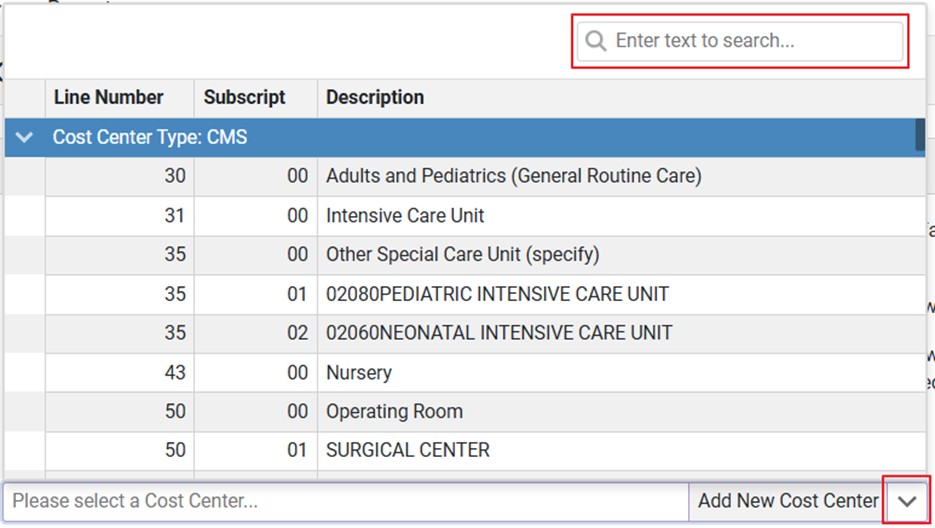Pick the Operating Room cost center
The height and width of the screenshot is (528, 935).
click(x=394, y=411)
